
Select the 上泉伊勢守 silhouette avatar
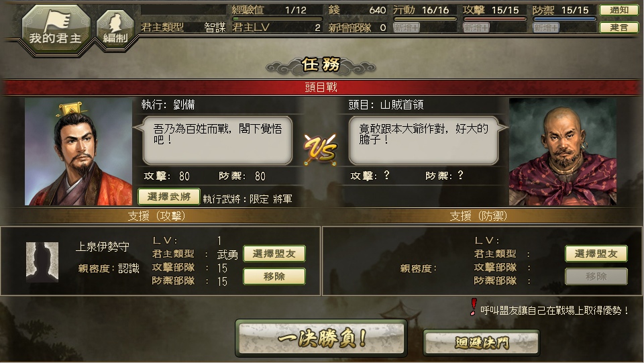point(42,262)
